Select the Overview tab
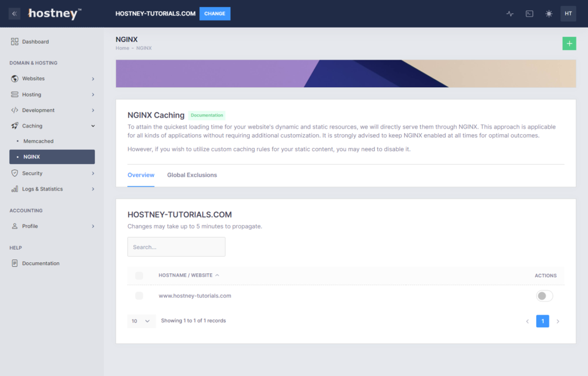 point(141,175)
